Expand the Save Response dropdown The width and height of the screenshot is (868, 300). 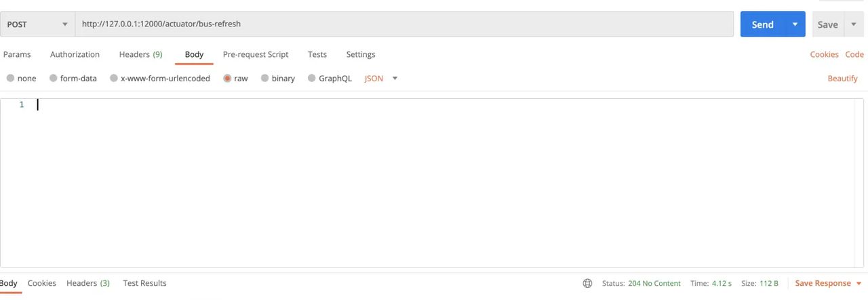click(x=859, y=283)
